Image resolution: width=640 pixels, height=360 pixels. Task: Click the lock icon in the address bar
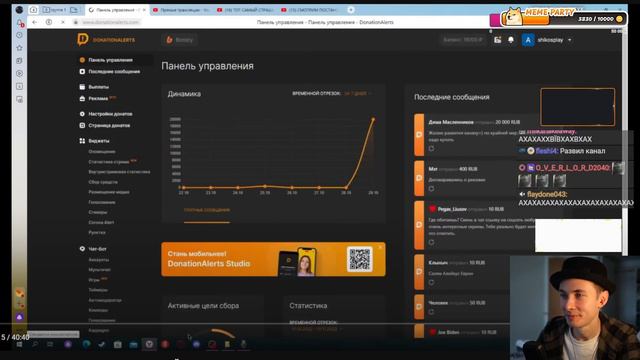coord(76,22)
